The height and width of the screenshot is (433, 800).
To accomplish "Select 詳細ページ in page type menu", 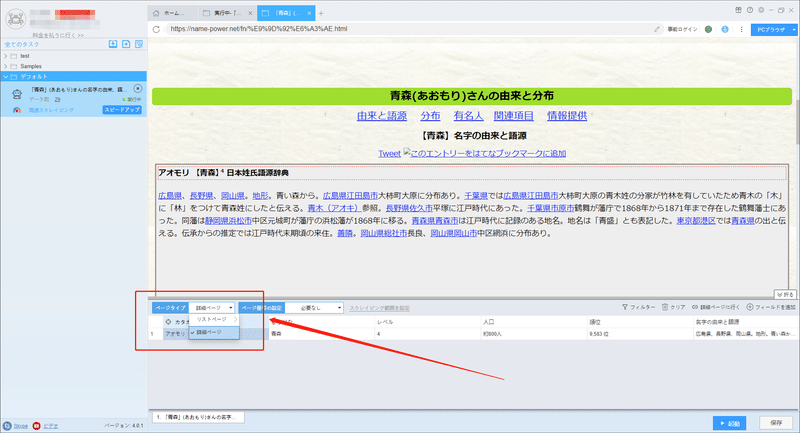I will click(214, 333).
